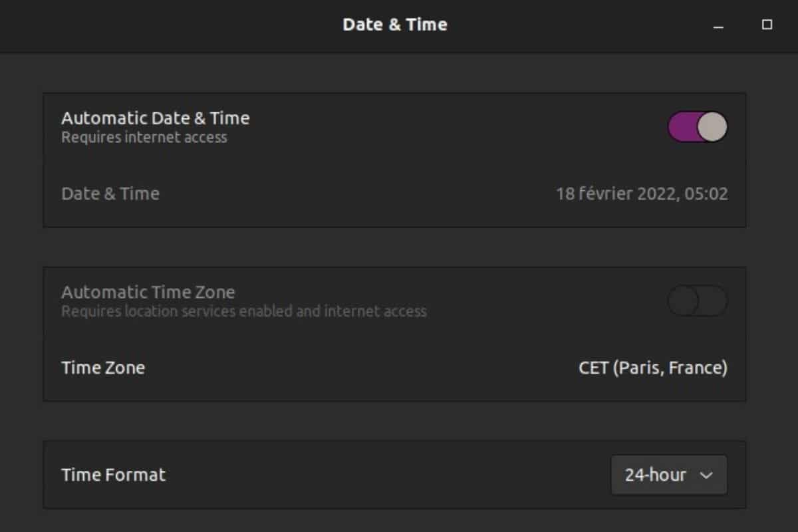
Task: Disable the Automatic Date & Time switch
Action: pos(697,126)
